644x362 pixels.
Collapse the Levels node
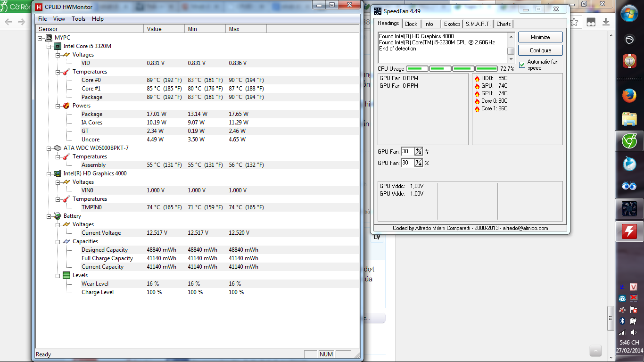(x=58, y=275)
